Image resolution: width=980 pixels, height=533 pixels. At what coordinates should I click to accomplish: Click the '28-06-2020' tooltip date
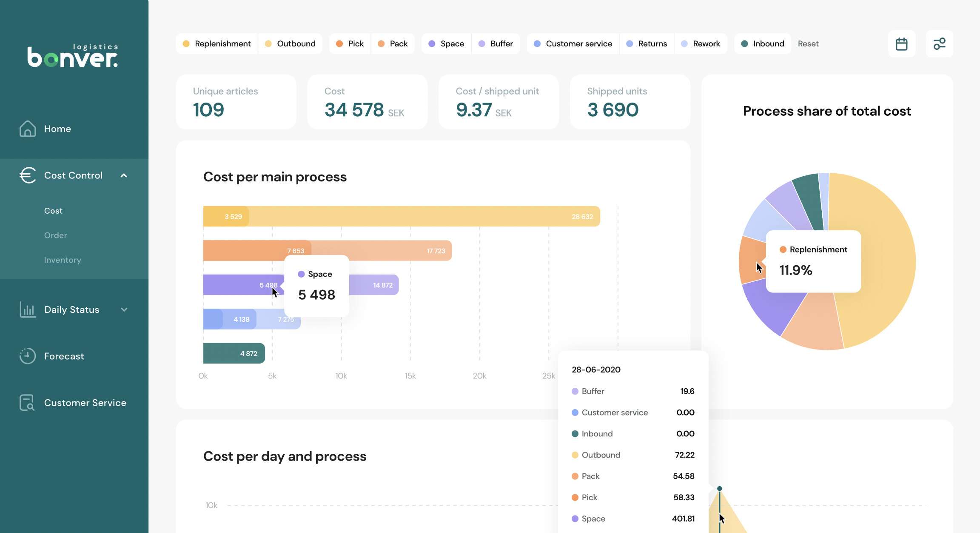[x=596, y=370]
